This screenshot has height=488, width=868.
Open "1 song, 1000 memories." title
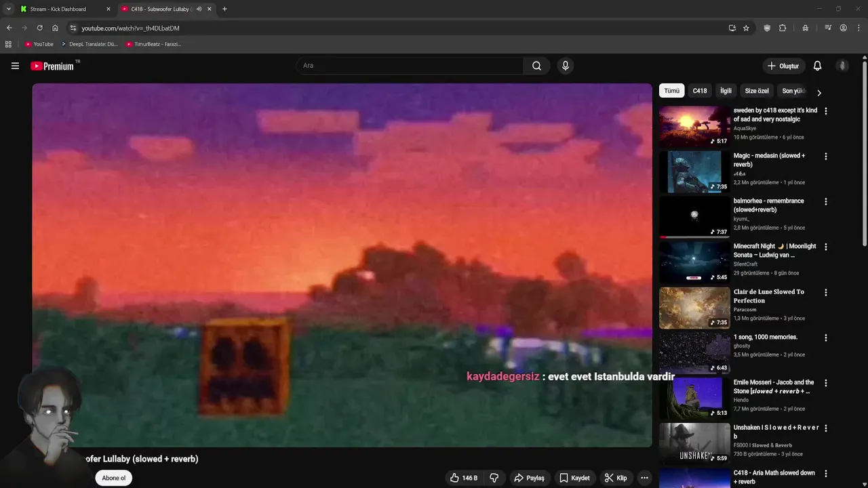point(765,337)
